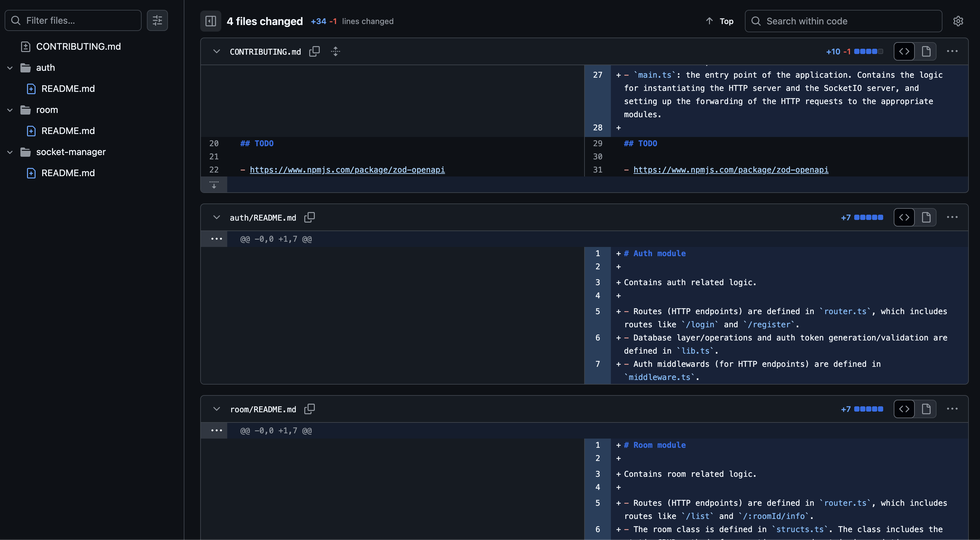
Task: Show source diff for room/README.md
Action: coord(904,409)
